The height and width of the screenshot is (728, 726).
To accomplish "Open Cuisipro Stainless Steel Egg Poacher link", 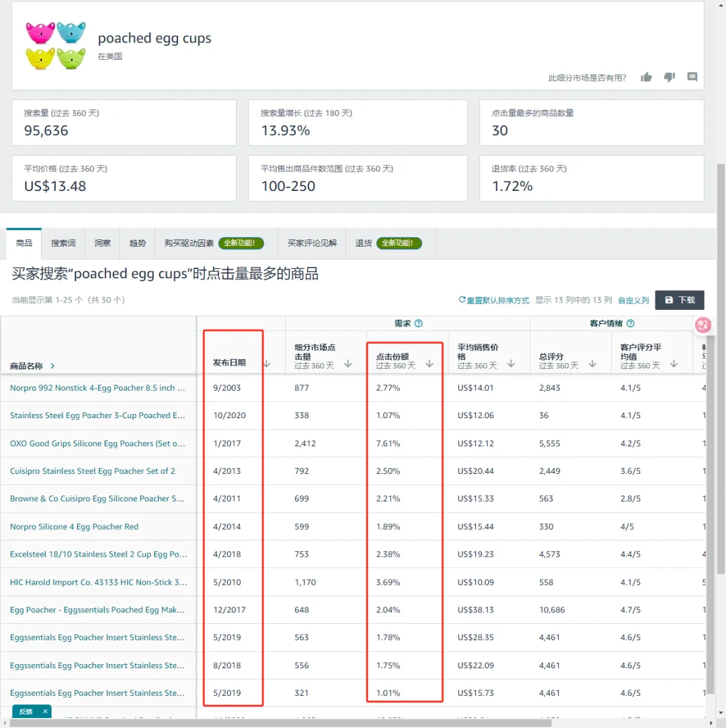I will tap(92, 471).
